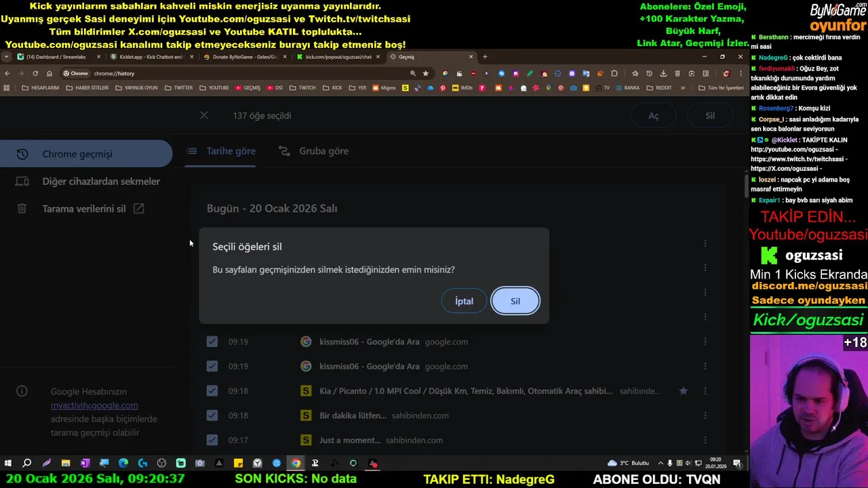Go back with browser back arrow
Image resolution: width=868 pixels, height=488 pixels.
(x=7, y=73)
